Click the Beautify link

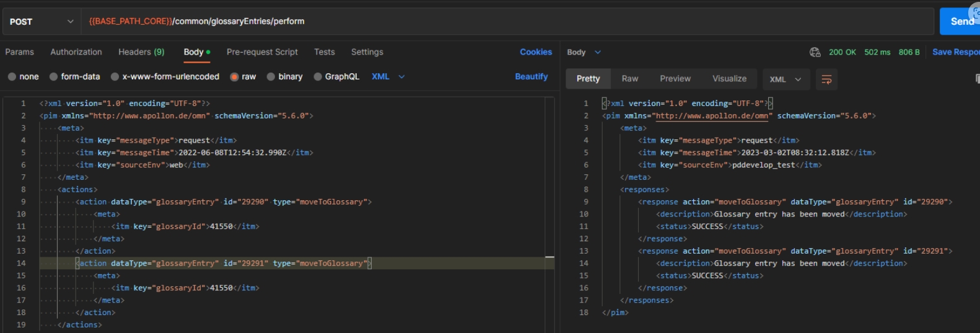(x=531, y=77)
